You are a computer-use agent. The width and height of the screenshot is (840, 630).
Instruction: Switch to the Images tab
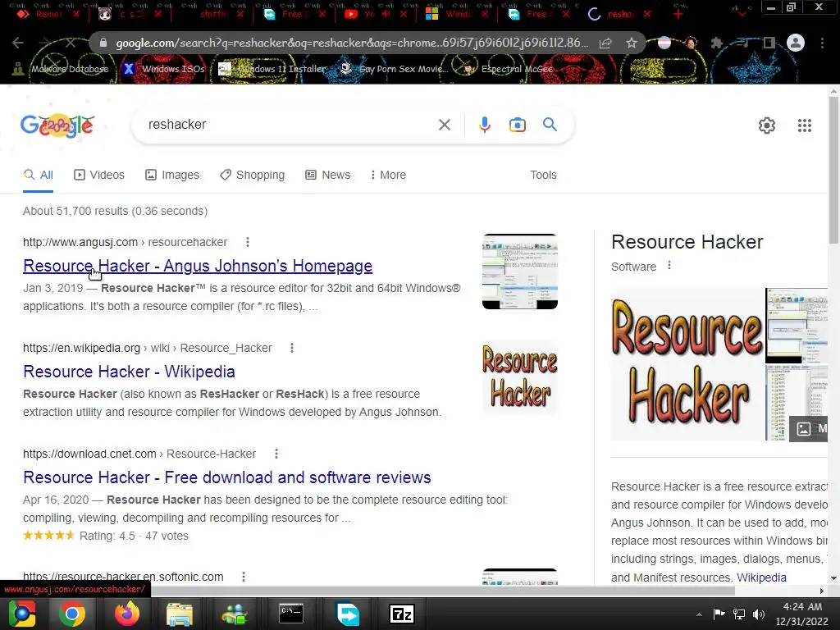172,176
